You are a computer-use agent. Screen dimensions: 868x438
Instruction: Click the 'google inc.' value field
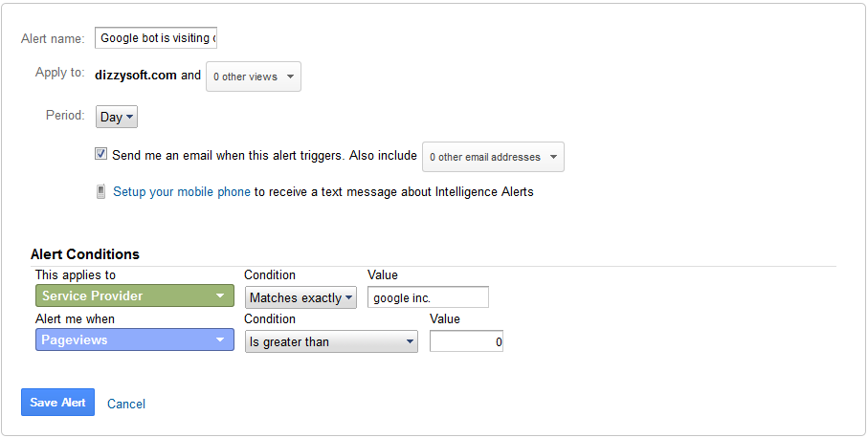point(428,297)
